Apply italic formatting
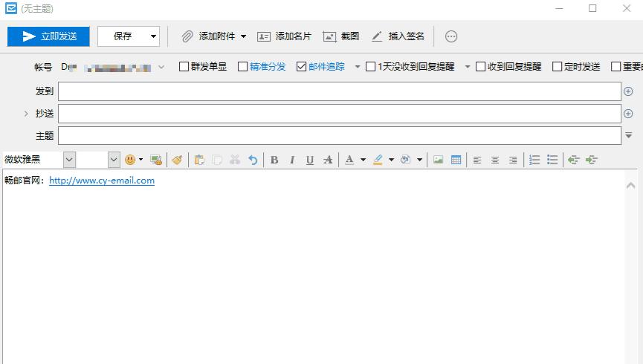This screenshot has width=643, height=364. coord(292,160)
